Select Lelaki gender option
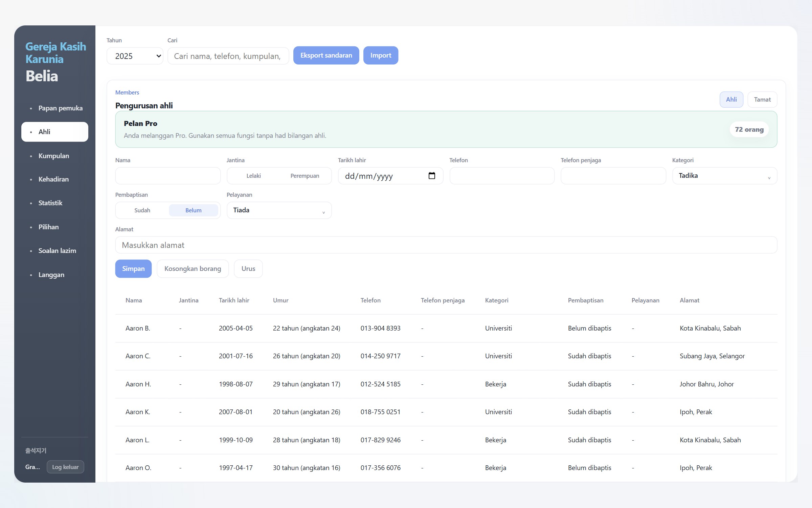 [253, 176]
